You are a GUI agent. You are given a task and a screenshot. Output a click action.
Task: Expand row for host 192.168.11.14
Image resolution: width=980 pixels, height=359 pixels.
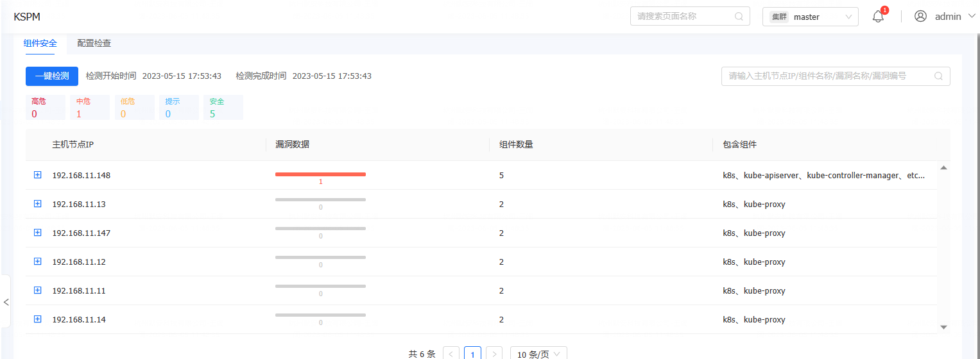click(x=37, y=319)
